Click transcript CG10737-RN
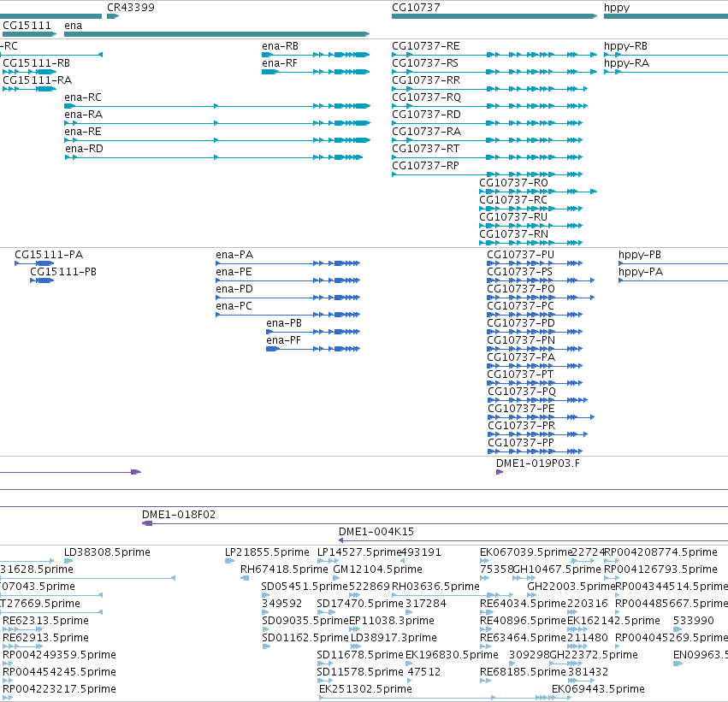The image size is (728, 702). (530, 243)
